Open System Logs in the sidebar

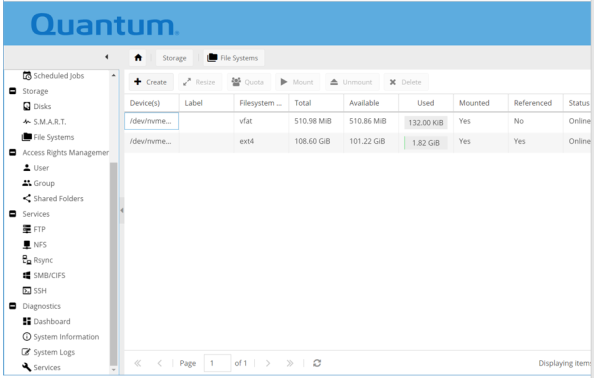48,352
